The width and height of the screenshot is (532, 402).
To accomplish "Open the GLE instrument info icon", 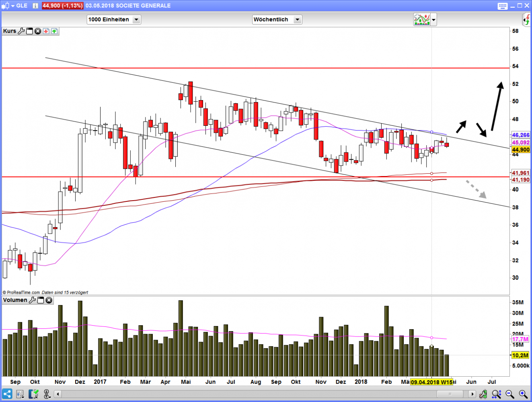I will click(x=35, y=6).
